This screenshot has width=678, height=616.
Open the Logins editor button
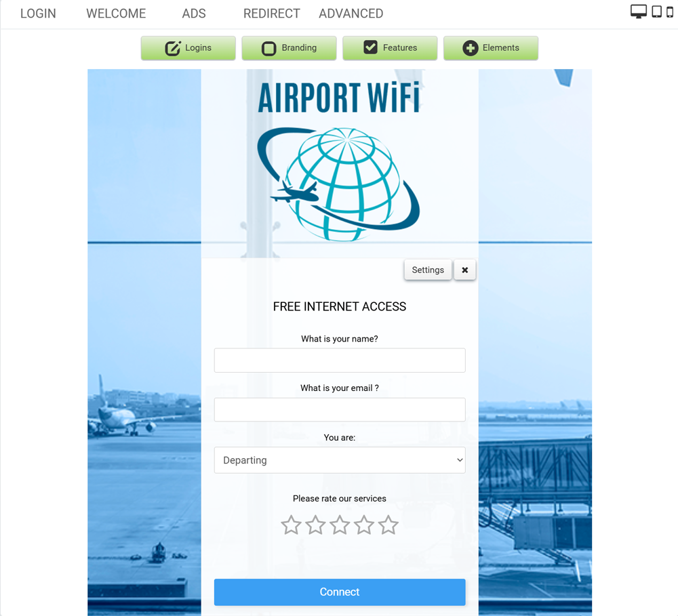pyautogui.click(x=188, y=48)
